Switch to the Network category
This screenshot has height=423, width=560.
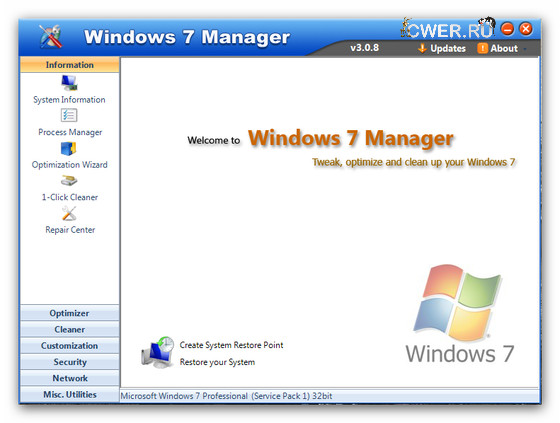(70, 378)
